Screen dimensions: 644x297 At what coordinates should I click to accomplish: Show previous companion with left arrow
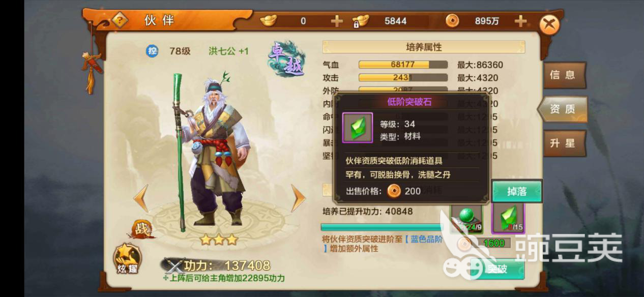tap(141, 198)
